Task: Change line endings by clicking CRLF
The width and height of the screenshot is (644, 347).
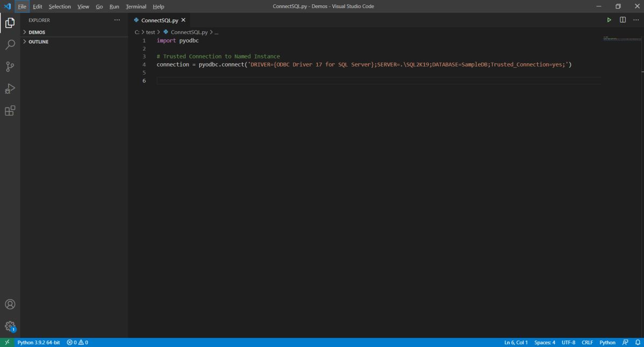Action: point(587,342)
